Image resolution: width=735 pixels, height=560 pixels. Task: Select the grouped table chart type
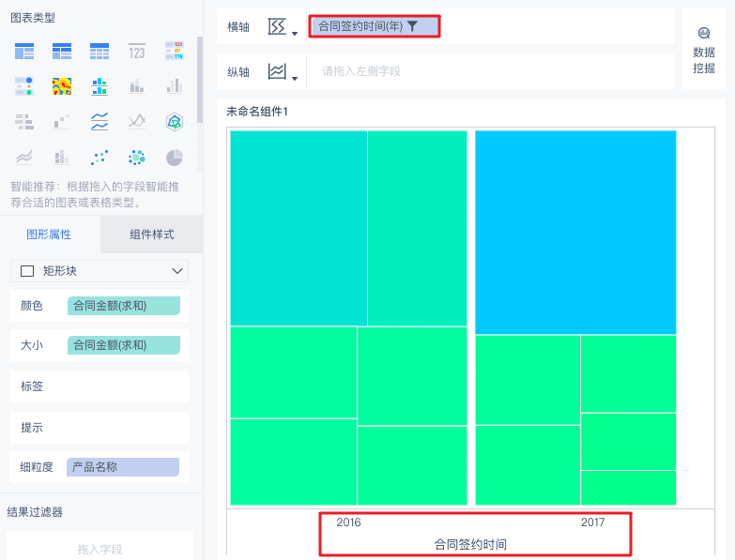[x=24, y=51]
